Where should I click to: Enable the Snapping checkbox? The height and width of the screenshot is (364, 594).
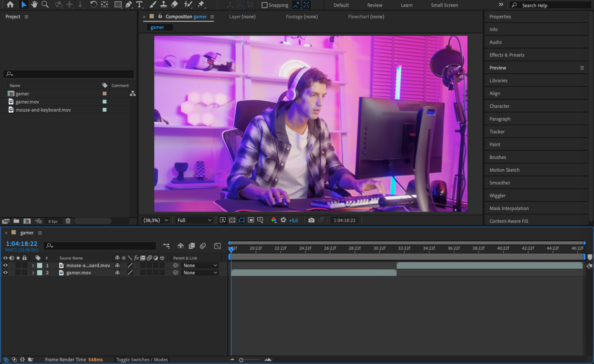(x=264, y=5)
